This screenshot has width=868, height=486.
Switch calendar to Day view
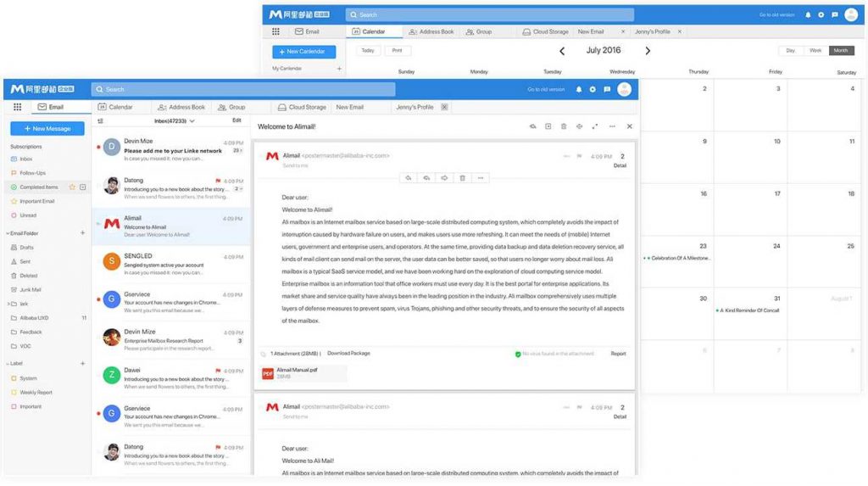791,50
